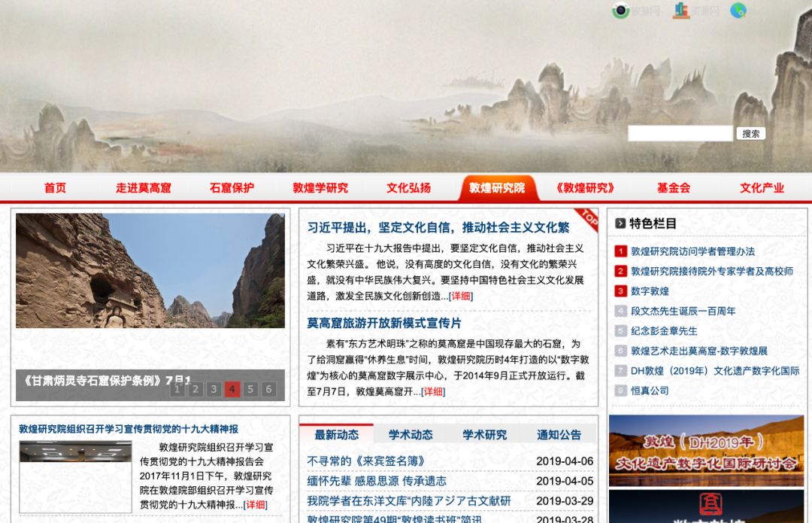The width and height of the screenshot is (812, 523).
Task: Click the bookshelf icon in header
Action: pyautogui.click(x=681, y=11)
